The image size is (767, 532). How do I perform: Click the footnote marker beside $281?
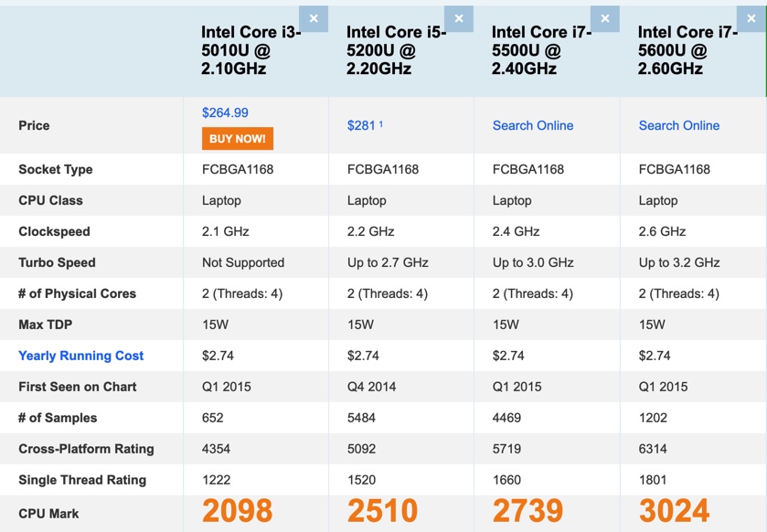pyautogui.click(x=381, y=123)
